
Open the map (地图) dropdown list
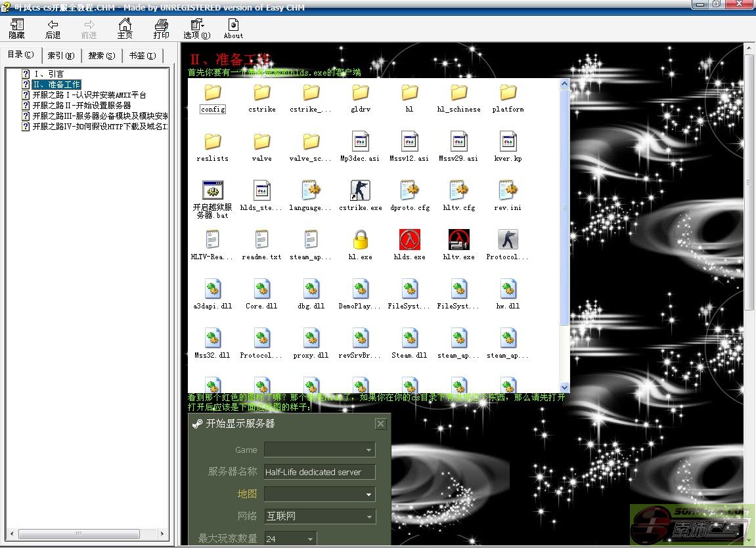[x=369, y=494]
